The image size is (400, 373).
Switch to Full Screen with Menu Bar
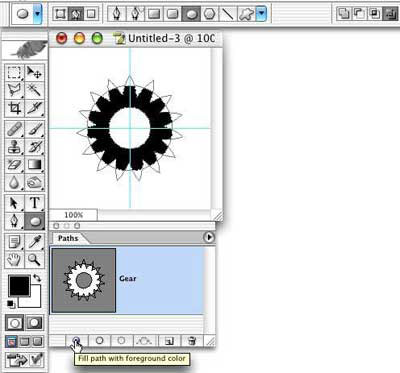click(x=24, y=341)
